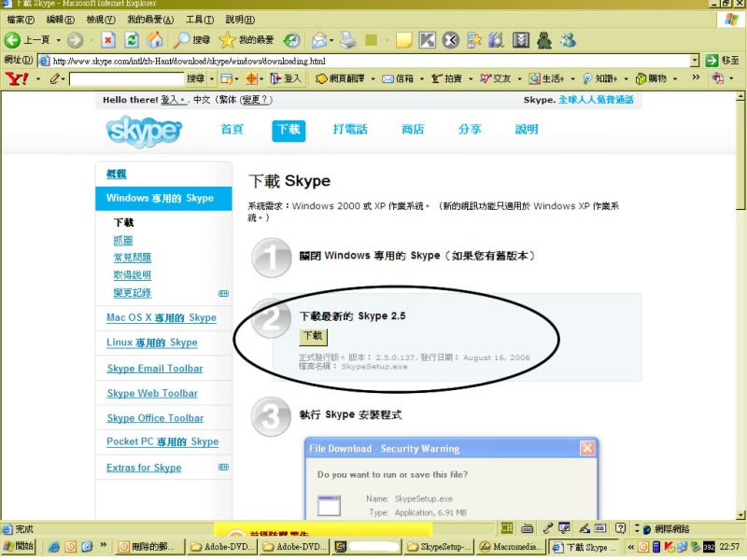This screenshot has width=747, height=560.
Task: Expand the Yahoo logo dropdown arrow
Action: pyautogui.click(x=38, y=79)
